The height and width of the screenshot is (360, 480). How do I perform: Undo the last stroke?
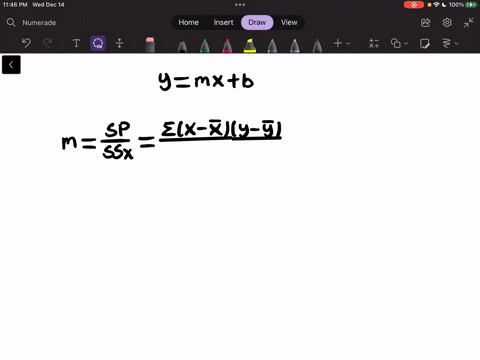[x=26, y=43]
